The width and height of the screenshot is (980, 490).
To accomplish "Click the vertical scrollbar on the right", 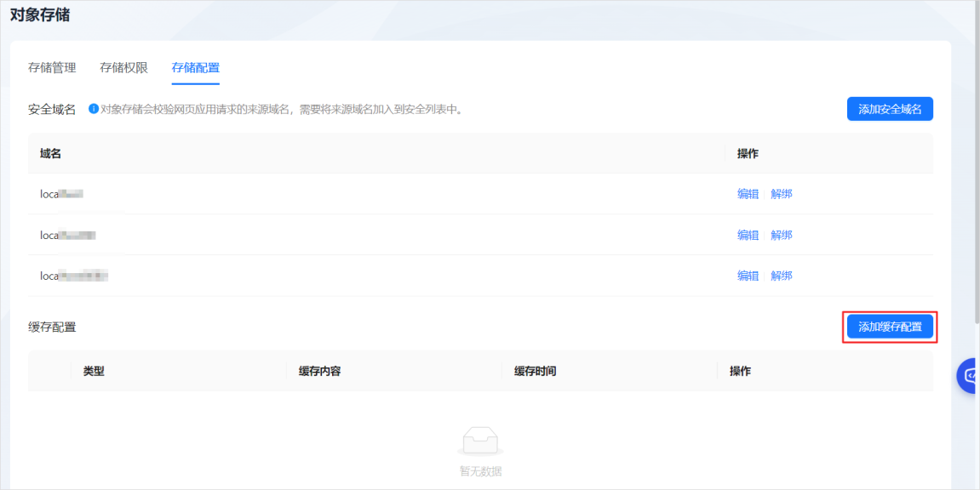I will pos(977,162).
